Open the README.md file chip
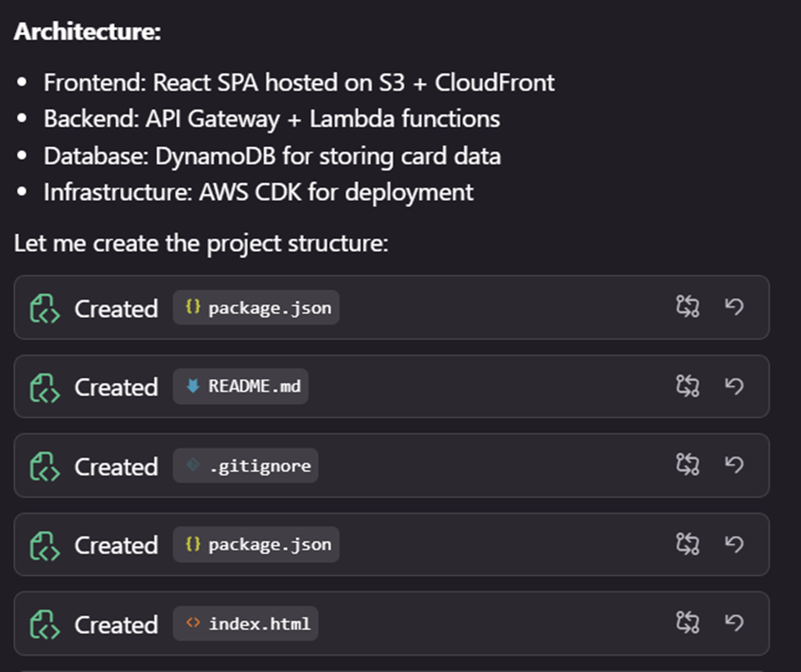This screenshot has width=801, height=672. (x=241, y=387)
